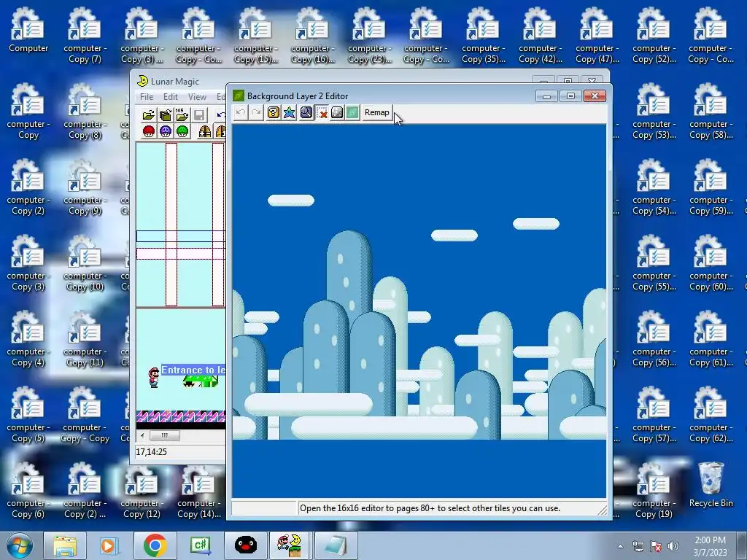Open level from file in Lunar Magic
This screenshot has width=747, height=560.
click(149, 114)
